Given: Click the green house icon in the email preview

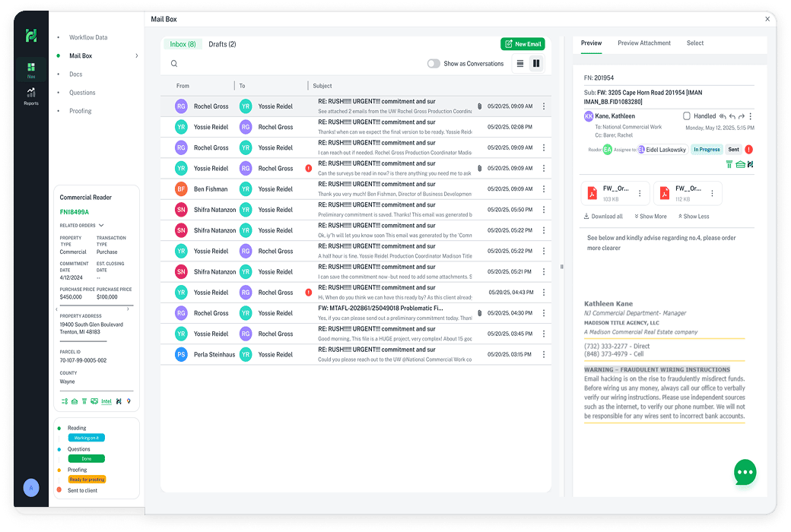Looking at the screenshot, I should [x=740, y=164].
